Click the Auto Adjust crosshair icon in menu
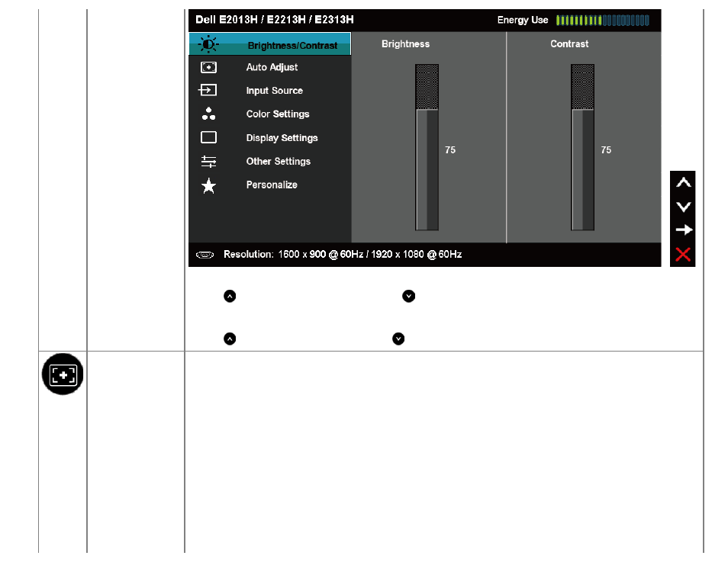The width and height of the screenshot is (728, 562). (208, 67)
